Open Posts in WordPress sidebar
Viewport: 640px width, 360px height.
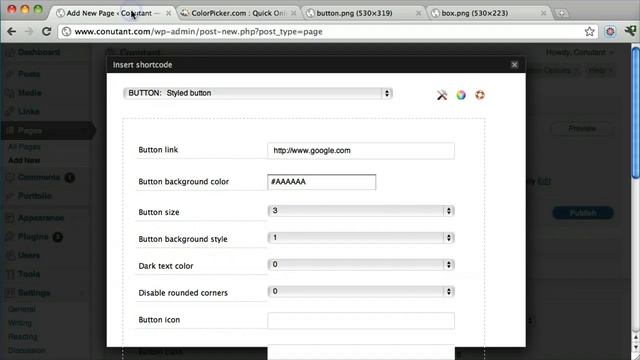(29, 74)
